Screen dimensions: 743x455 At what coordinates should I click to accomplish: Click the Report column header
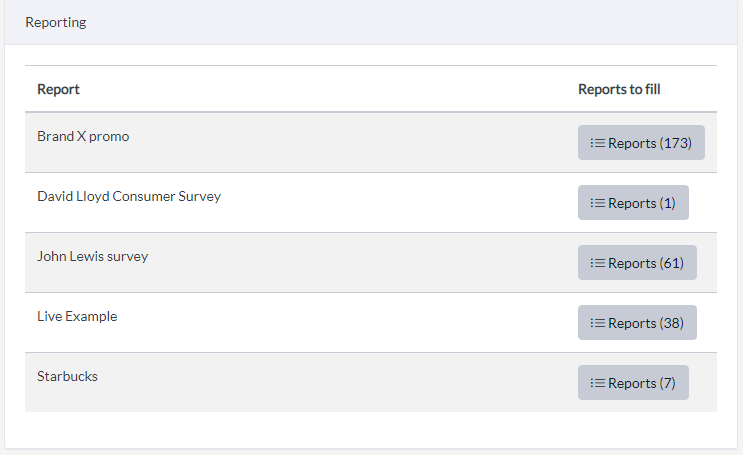(x=58, y=90)
